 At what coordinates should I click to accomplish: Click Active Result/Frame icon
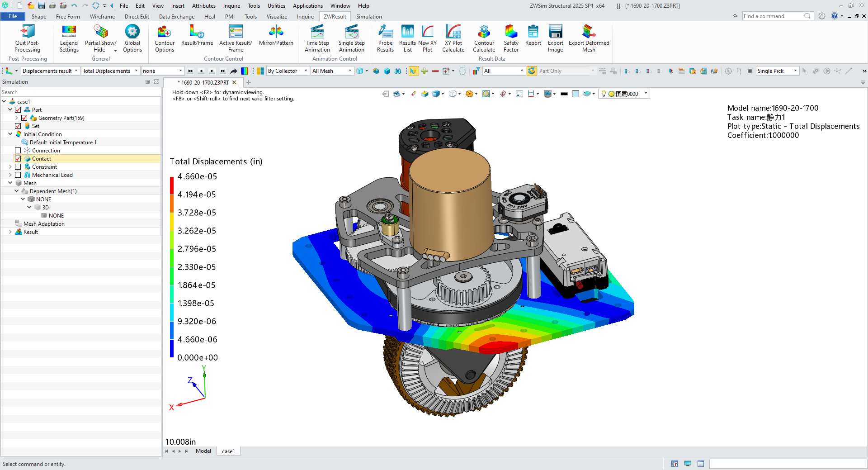pos(236,31)
